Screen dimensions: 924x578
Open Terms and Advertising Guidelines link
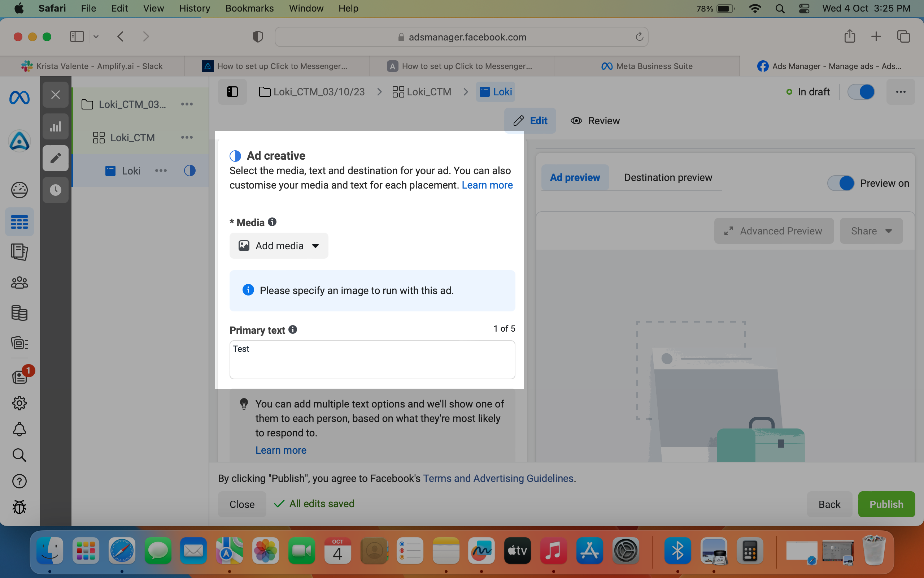point(498,478)
